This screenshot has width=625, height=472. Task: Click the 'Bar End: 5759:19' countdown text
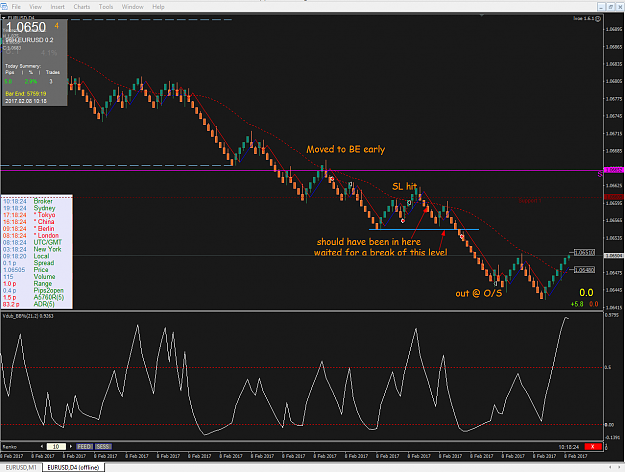click(x=26, y=94)
